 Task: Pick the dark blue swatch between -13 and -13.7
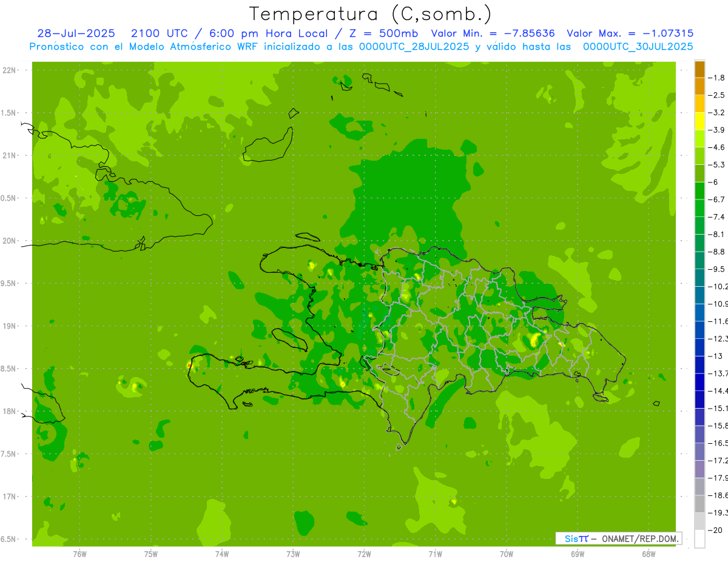coord(699,364)
